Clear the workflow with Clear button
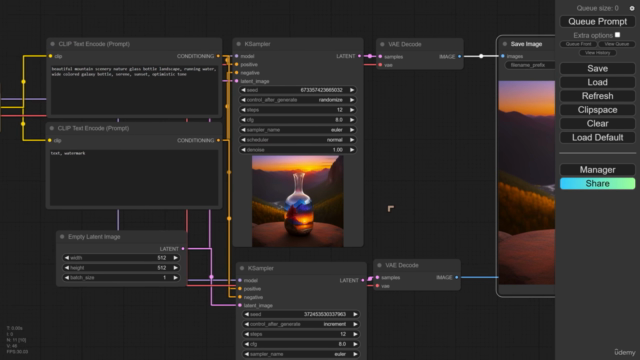 pyautogui.click(x=598, y=124)
